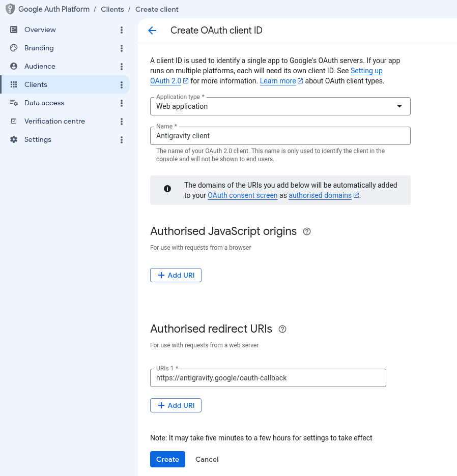This screenshot has height=476, width=457.
Task: Click the Create OAuth client ID heading
Action: pos(216,31)
